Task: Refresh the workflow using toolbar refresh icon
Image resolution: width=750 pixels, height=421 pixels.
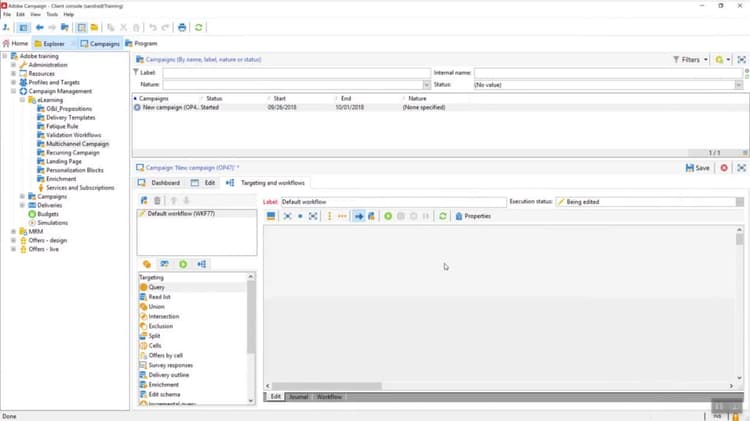Action: [443, 216]
